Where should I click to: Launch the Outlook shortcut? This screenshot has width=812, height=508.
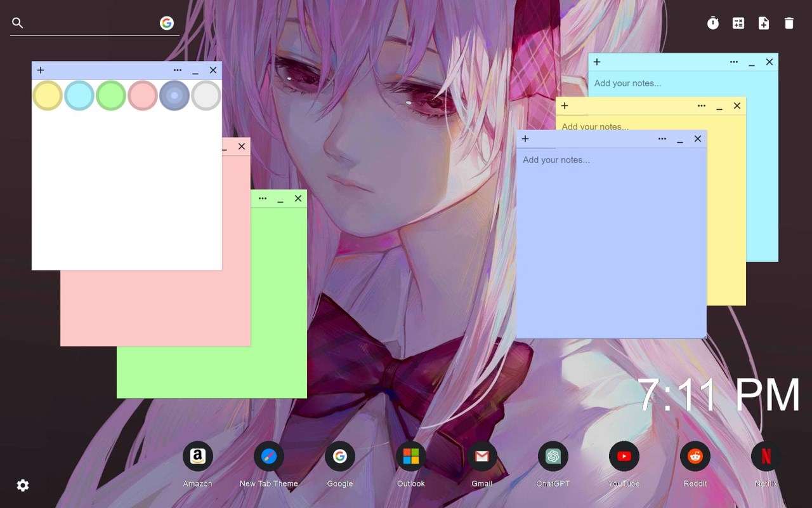(x=411, y=457)
